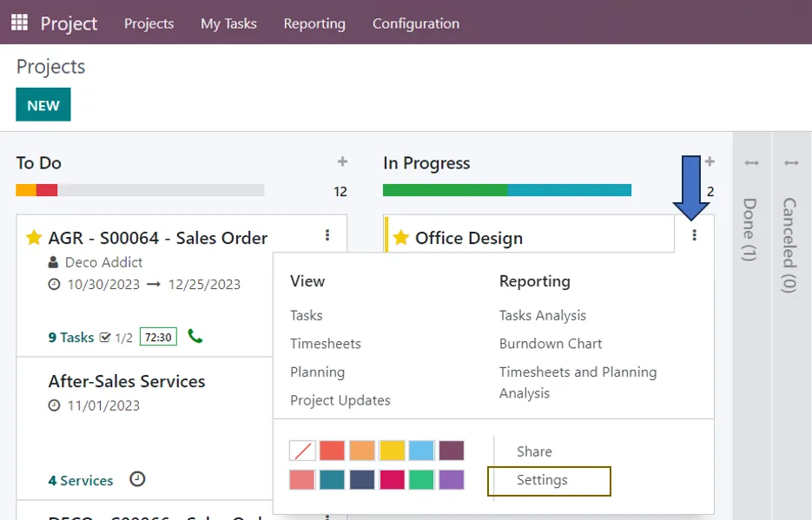Open the Configuration menu
Viewport: 812px width, 520px height.
click(x=416, y=23)
